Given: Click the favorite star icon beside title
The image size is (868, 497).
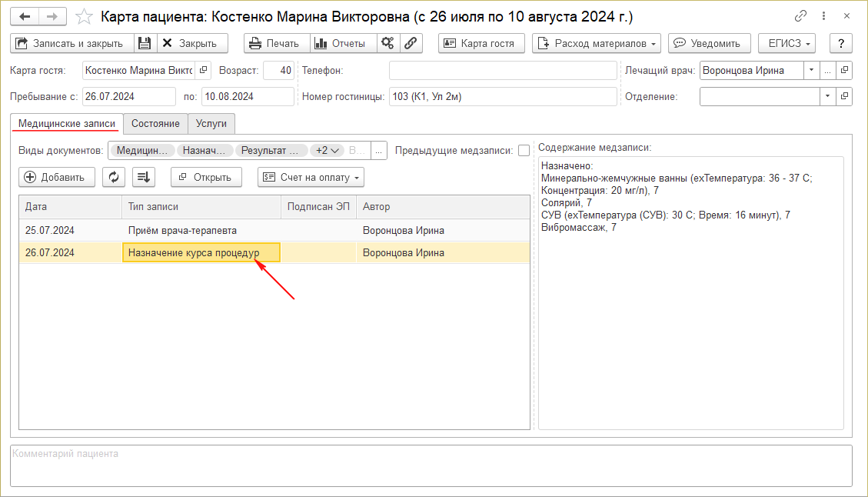Looking at the screenshot, I should [85, 16].
